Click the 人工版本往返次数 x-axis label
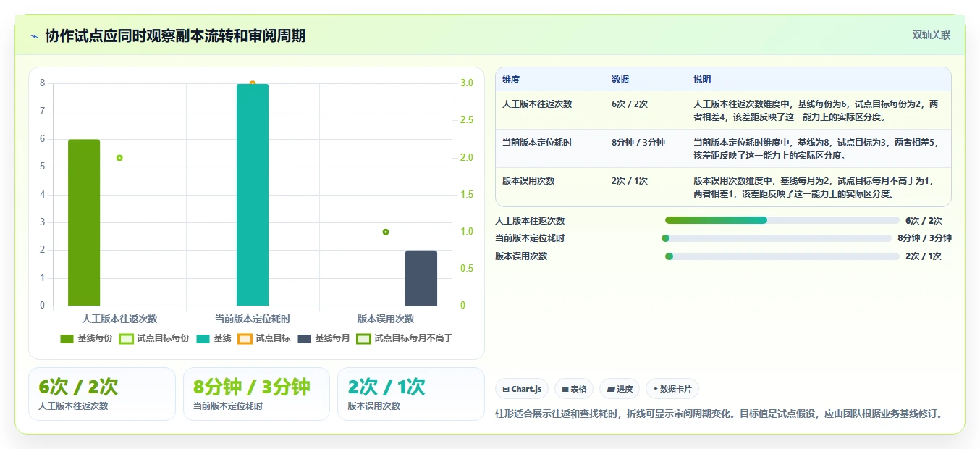 point(119,319)
